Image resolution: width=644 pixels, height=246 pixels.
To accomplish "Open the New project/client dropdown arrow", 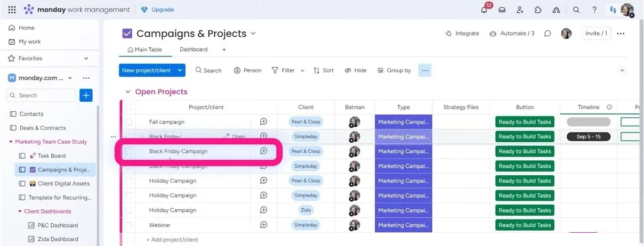I will click(180, 70).
